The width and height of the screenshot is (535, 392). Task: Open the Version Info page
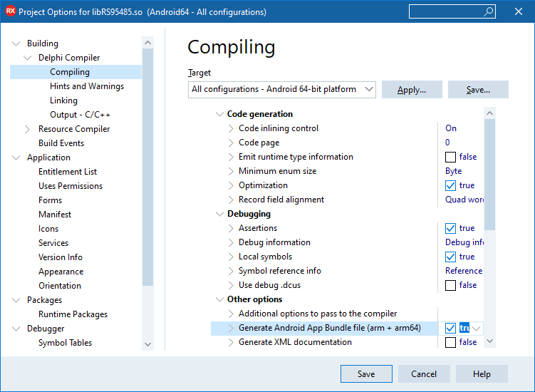pyautogui.click(x=61, y=257)
